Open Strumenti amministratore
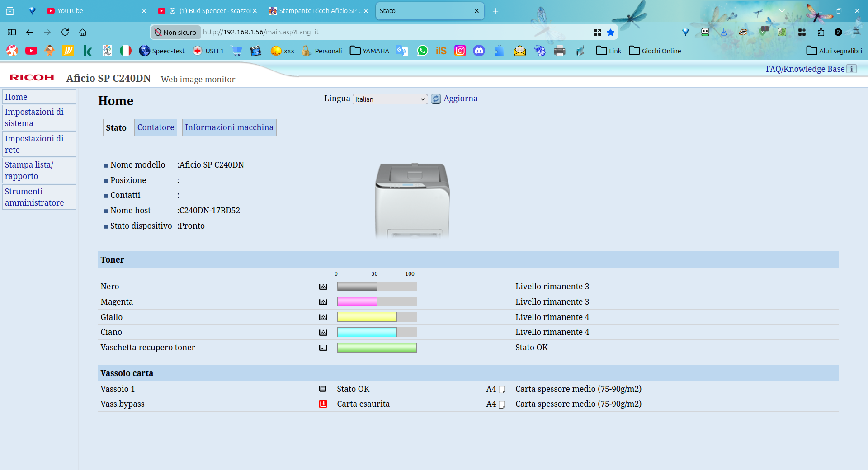Screen dimensions: 868x470 (x=39, y=197)
